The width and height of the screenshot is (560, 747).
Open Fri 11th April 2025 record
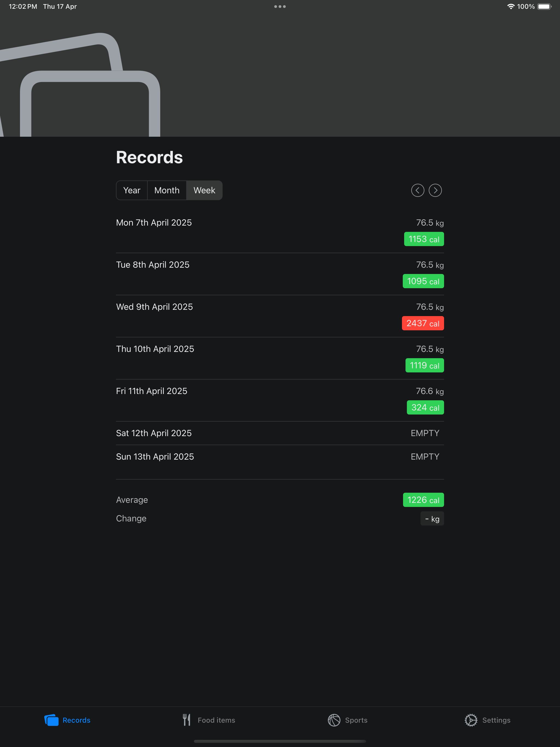click(280, 400)
